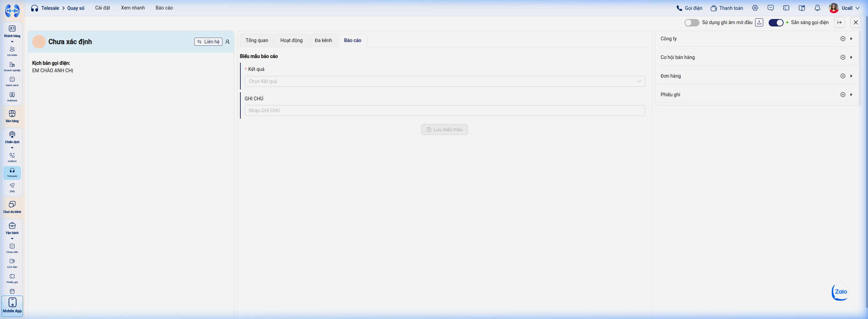
Task: Expand the Đơn hàng section arrow
Action: coord(851,76)
